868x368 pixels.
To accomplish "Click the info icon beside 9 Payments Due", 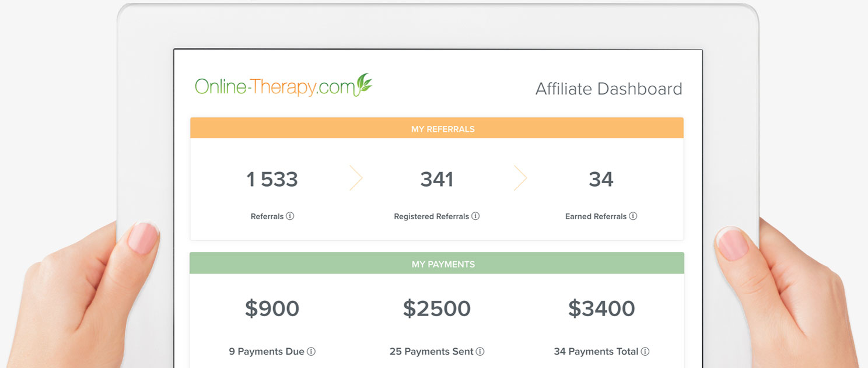I will [x=311, y=351].
